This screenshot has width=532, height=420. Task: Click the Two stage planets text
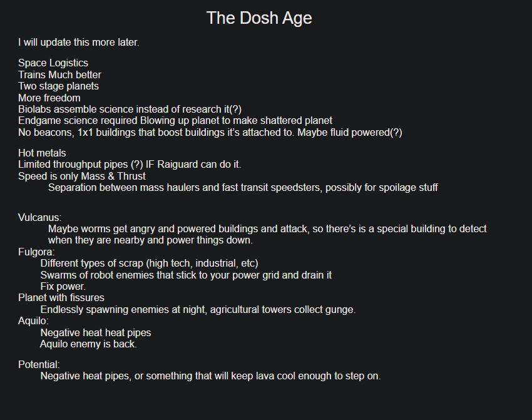click(x=58, y=86)
